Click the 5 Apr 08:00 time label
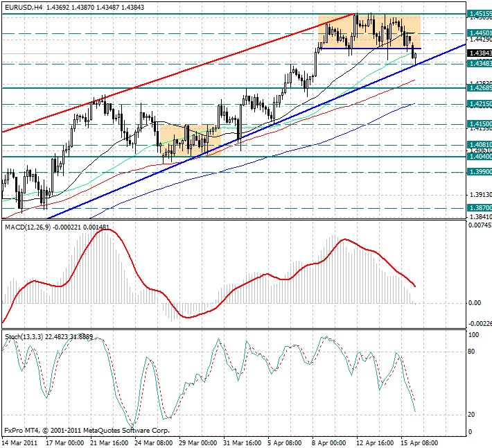 (x=285, y=443)
